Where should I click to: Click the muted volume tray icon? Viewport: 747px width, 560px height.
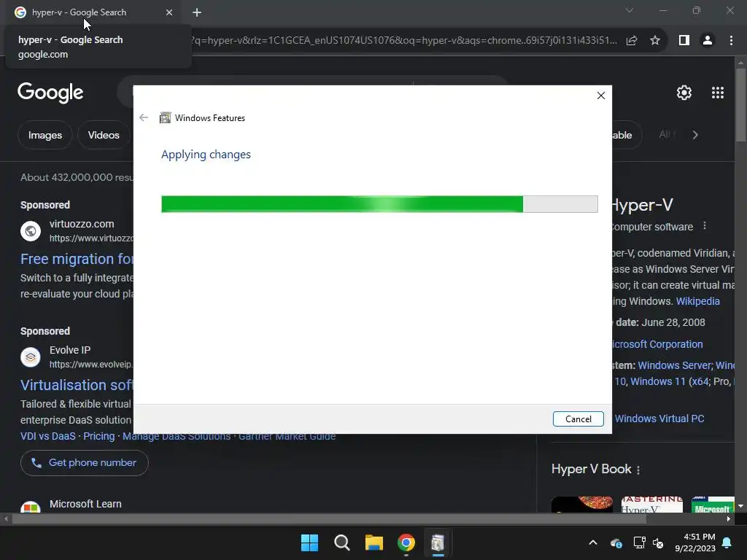(x=658, y=542)
